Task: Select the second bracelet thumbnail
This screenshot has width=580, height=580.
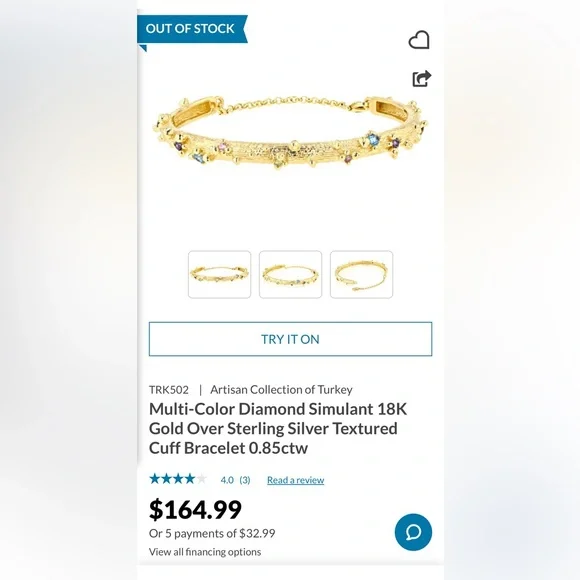Action: [x=290, y=274]
